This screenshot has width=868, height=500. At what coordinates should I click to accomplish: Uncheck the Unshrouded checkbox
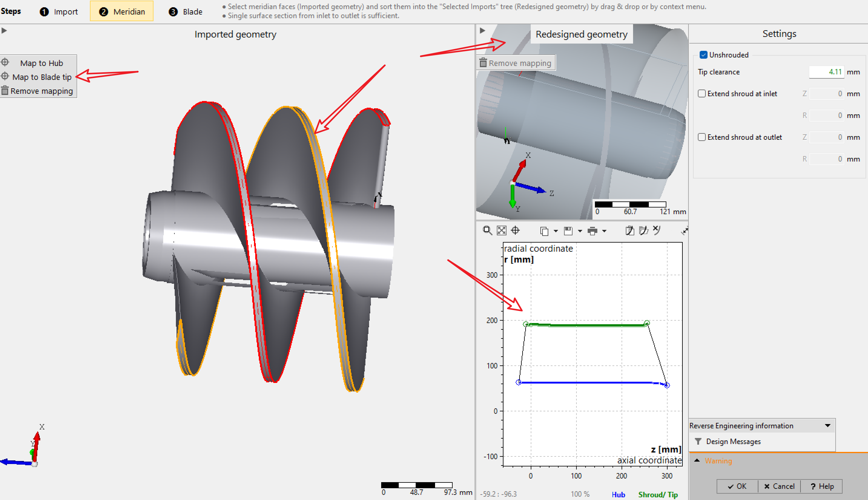(703, 55)
